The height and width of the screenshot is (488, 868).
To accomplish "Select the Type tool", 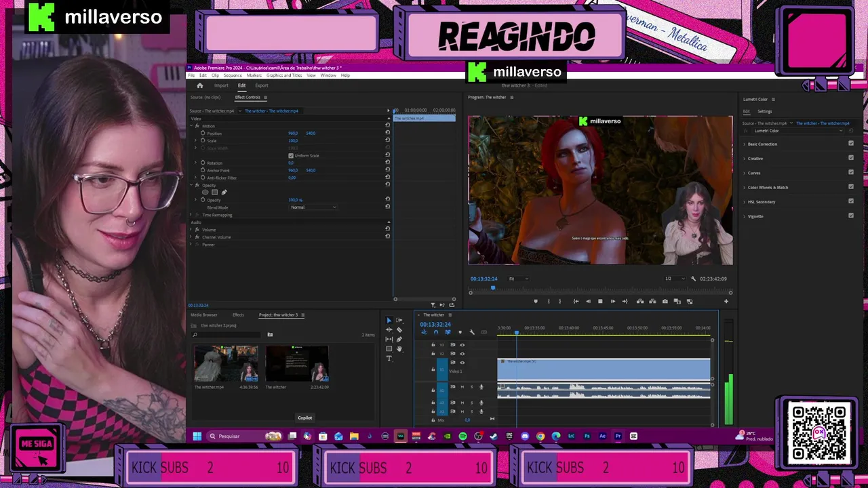I will click(389, 358).
